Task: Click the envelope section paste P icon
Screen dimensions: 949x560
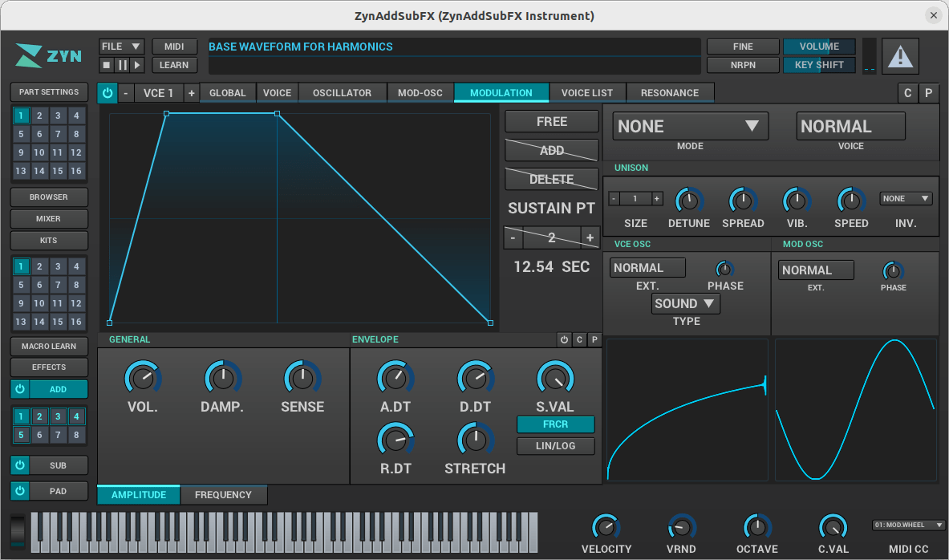Action: (x=594, y=340)
